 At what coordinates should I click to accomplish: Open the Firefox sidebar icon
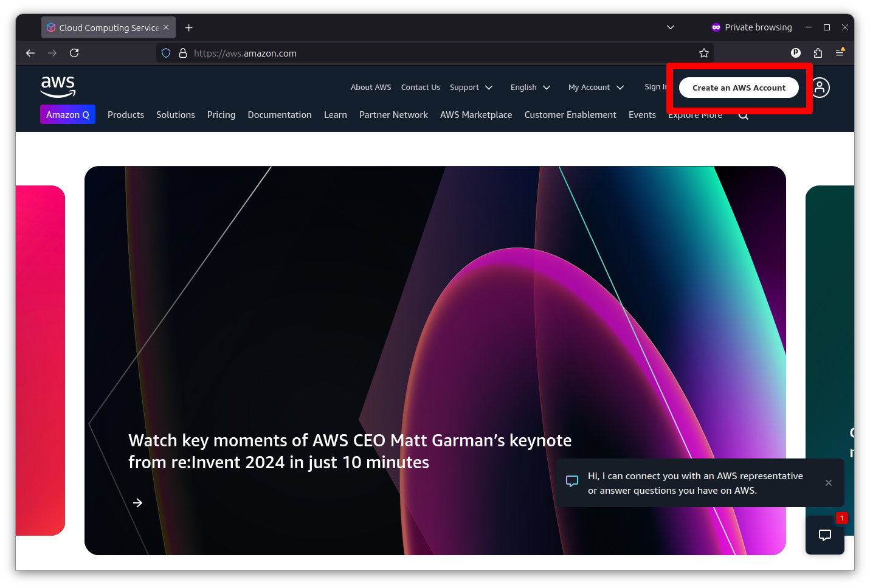pyautogui.click(x=841, y=53)
